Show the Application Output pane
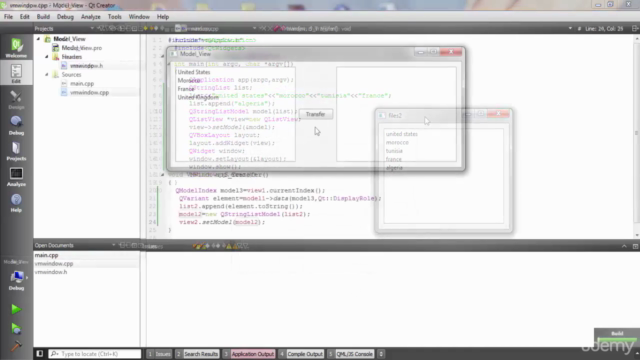640x360 pixels. pyautogui.click(x=249, y=354)
